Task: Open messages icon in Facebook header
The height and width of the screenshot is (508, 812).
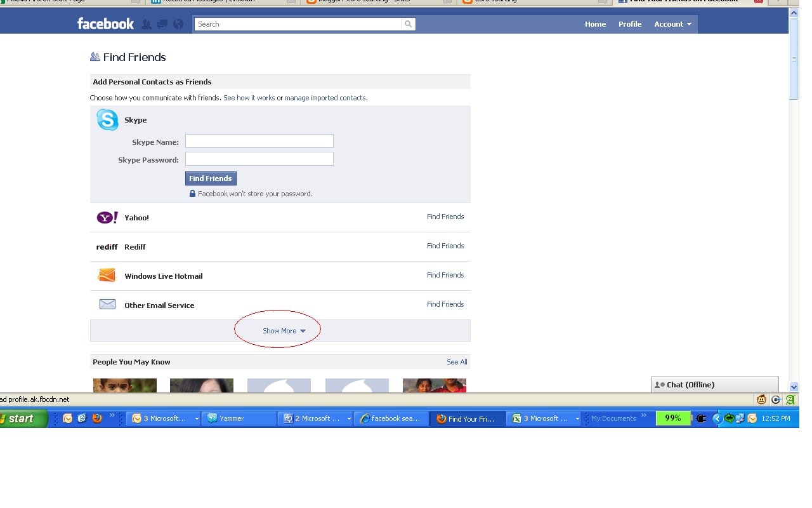Action: pyautogui.click(x=162, y=24)
